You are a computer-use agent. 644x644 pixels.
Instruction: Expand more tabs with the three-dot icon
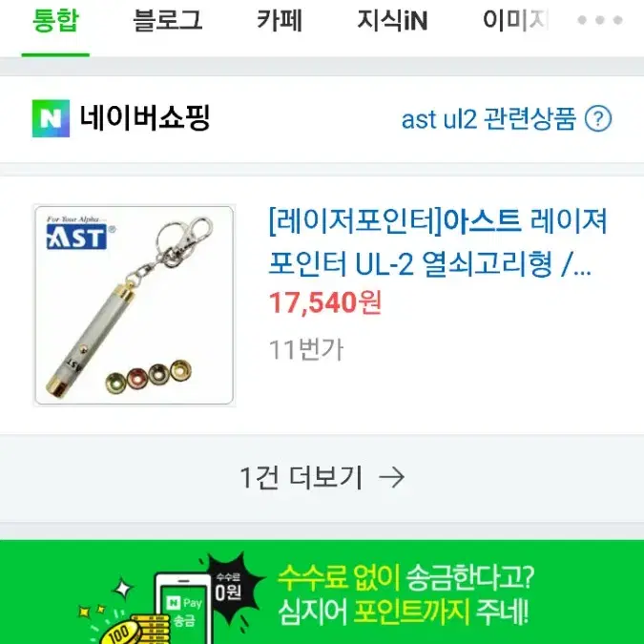pos(600,20)
